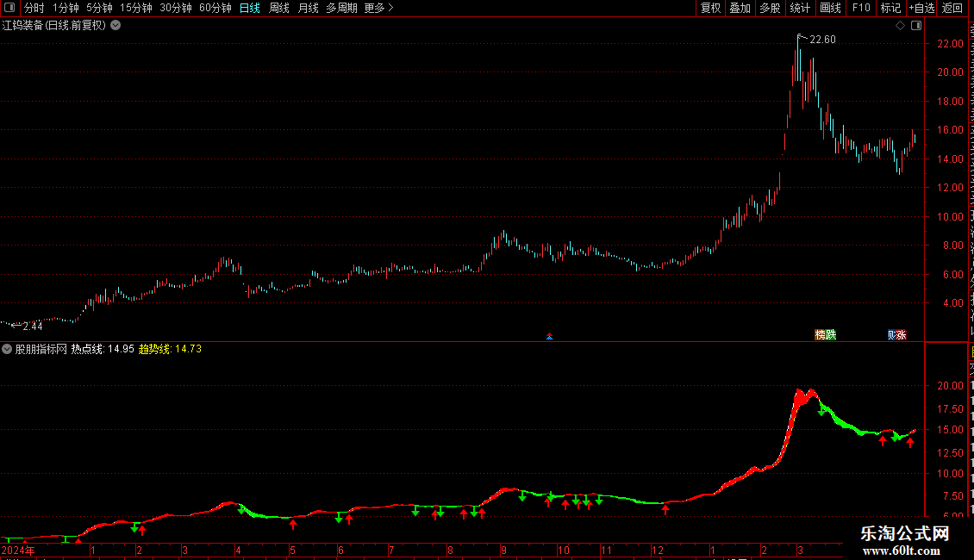
Task: Click the 4.00 price axis label
Action: pyautogui.click(x=953, y=303)
